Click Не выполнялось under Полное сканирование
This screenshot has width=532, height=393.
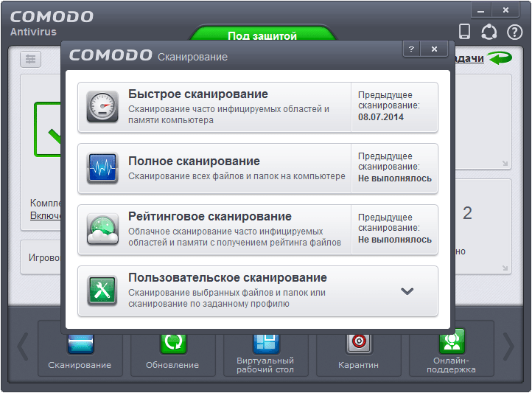[x=395, y=178]
